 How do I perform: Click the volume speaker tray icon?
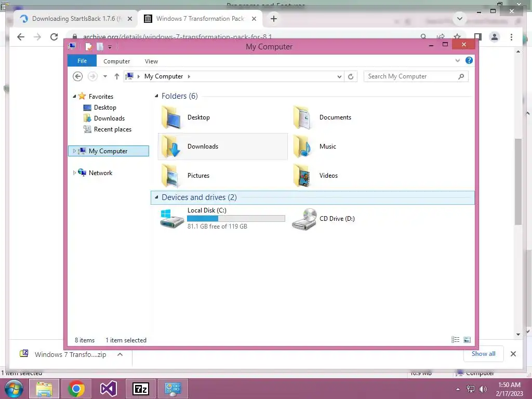coord(483,389)
